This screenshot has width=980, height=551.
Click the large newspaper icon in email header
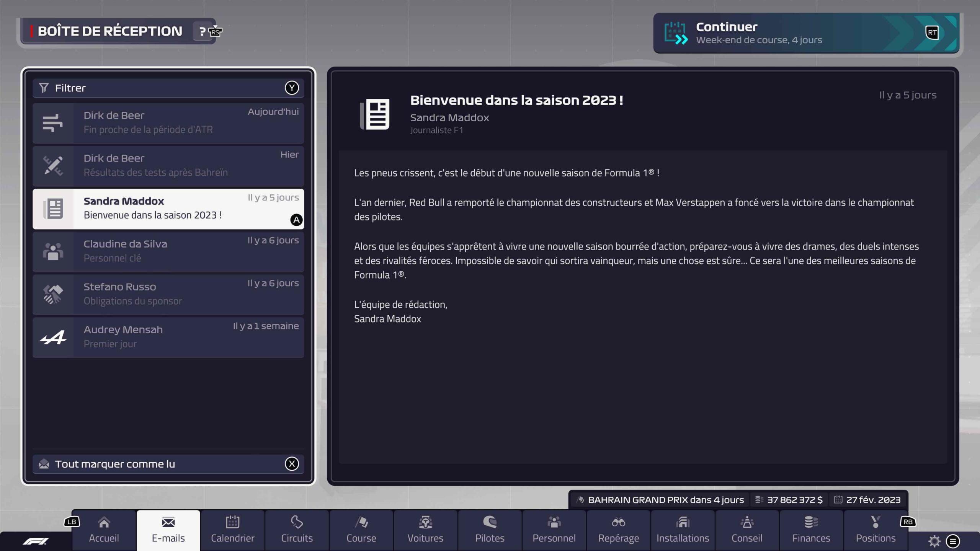point(375,114)
